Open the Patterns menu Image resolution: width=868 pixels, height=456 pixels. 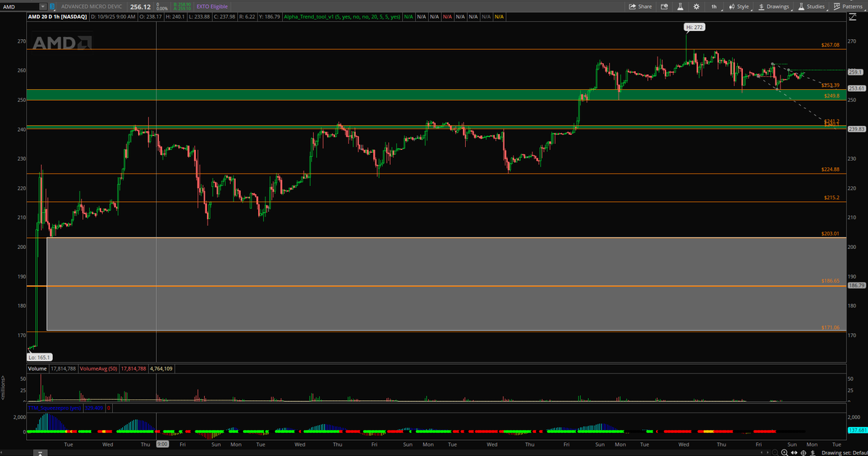pyautogui.click(x=847, y=6)
